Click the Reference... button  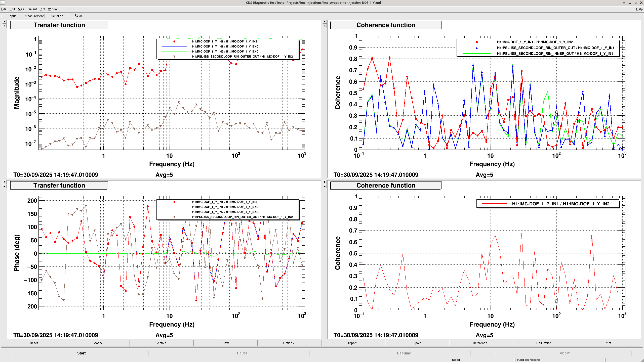point(481,343)
